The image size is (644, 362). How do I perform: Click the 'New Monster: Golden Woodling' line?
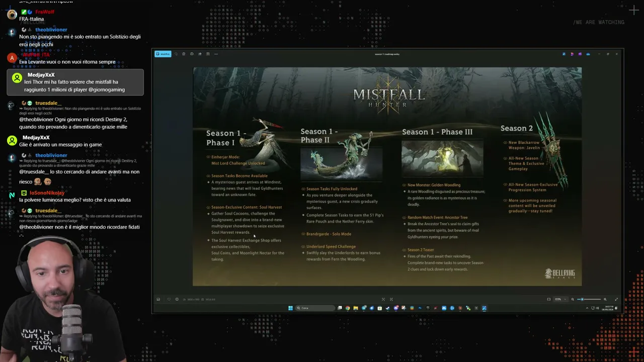(x=434, y=185)
